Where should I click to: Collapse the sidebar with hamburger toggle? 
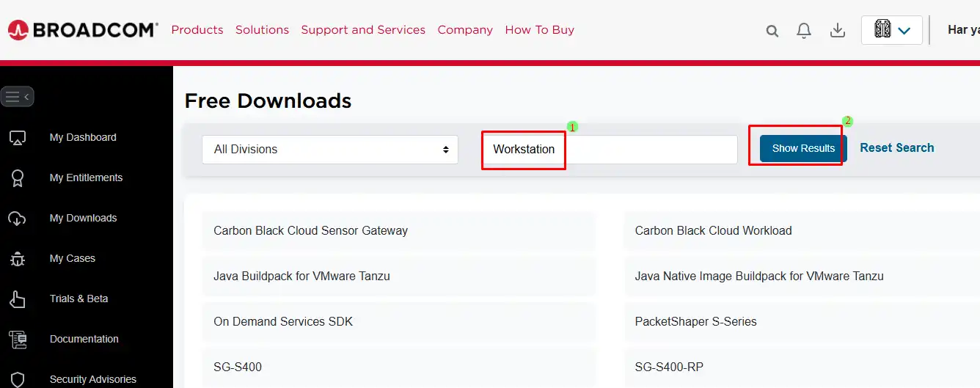(x=17, y=97)
